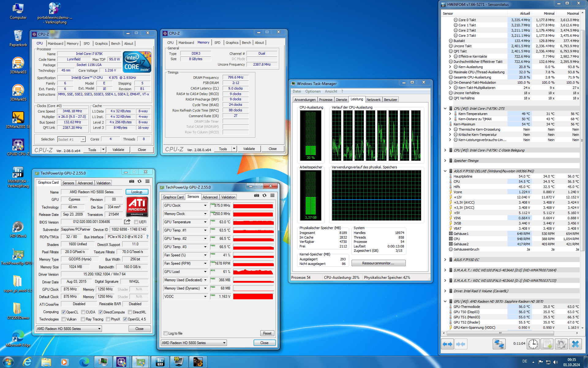Screen dimensions: 588x368
Task: Collapse the ASUS P7P55D DELUXE sensor group
Action: pyautogui.click(x=445, y=171)
